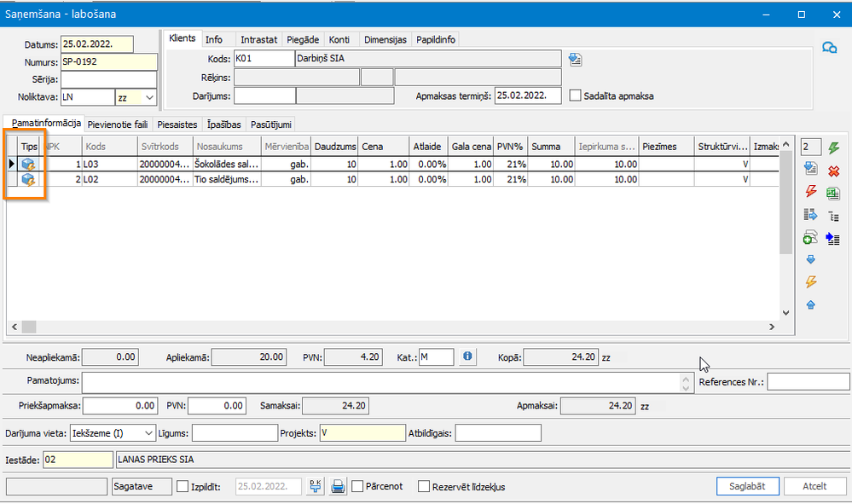Click the blue move-down arrow icon
The width and height of the screenshot is (852, 504).
tap(811, 259)
